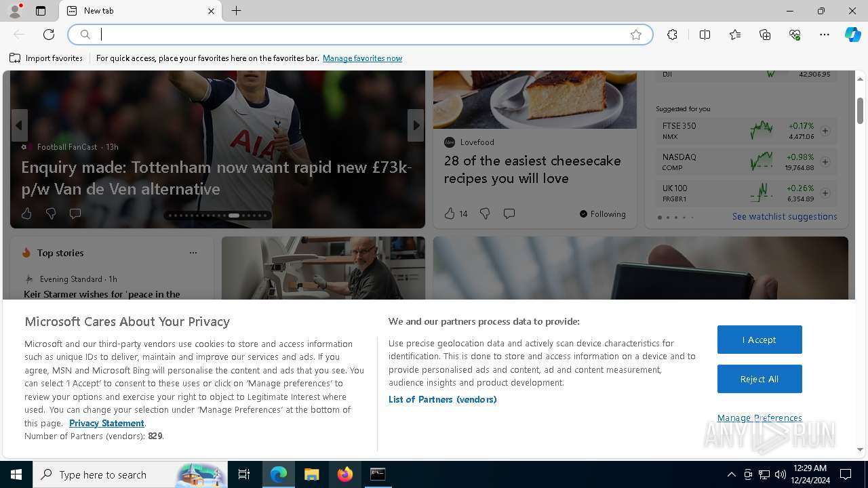Open the Favorites list icon
The width and height of the screenshot is (868, 488).
[735, 35]
